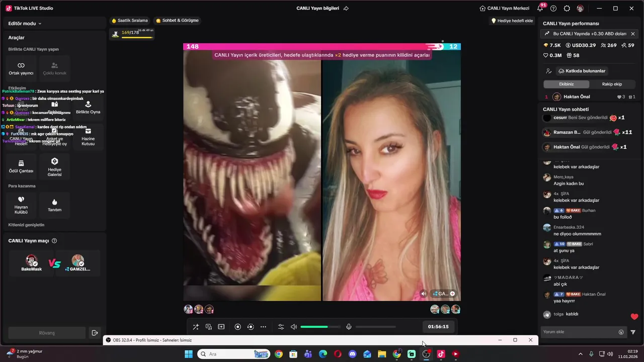
Task: Adjust the green speaker volume slider
Action: coord(320,327)
